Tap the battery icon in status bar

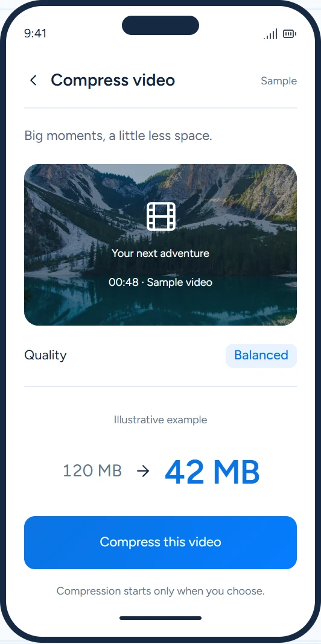click(x=290, y=34)
